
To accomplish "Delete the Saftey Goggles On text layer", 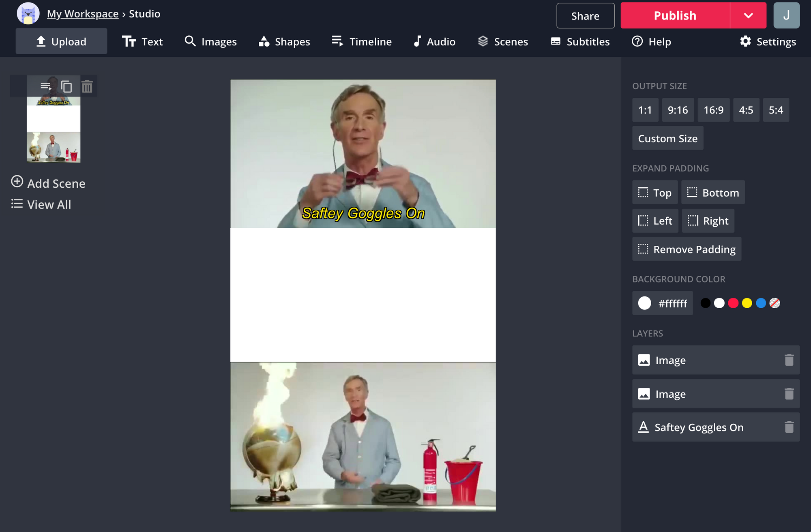I will (789, 427).
